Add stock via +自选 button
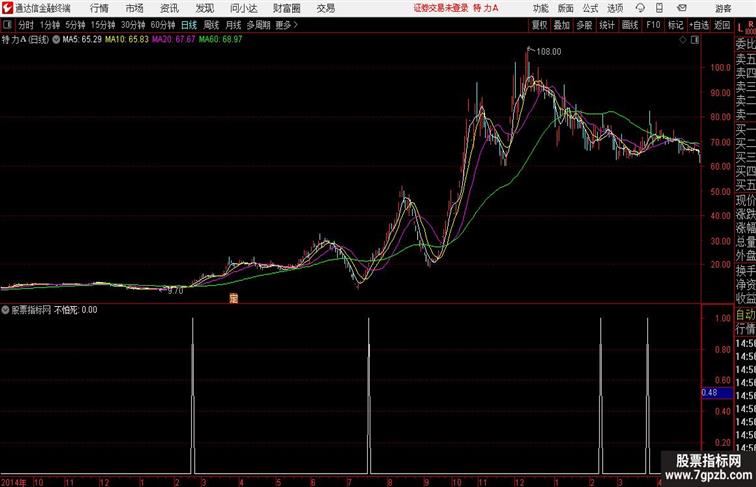This screenshot has height=487, width=756. pyautogui.click(x=699, y=25)
